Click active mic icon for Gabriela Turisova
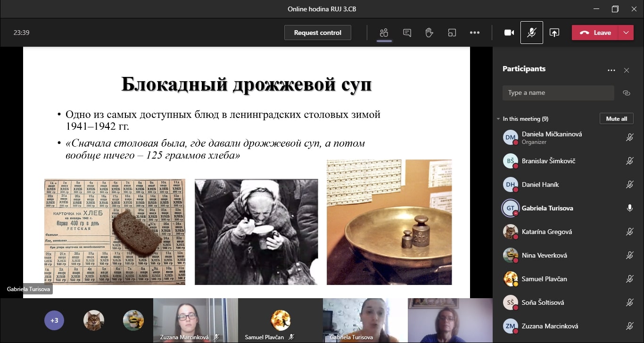Image resolution: width=644 pixels, height=343 pixels. click(x=629, y=208)
